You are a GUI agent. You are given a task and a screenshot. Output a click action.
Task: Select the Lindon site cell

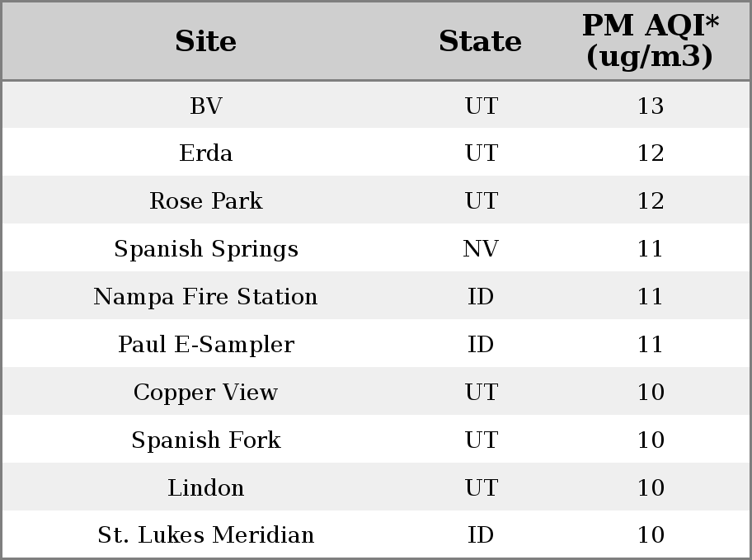206,487
